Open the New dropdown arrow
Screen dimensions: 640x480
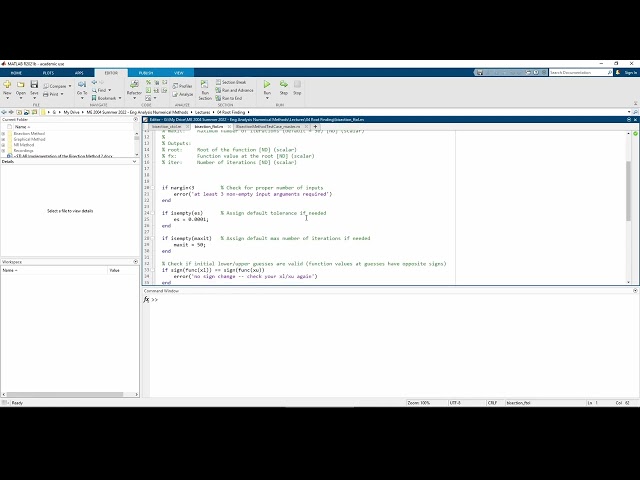pyautogui.click(x=7, y=98)
